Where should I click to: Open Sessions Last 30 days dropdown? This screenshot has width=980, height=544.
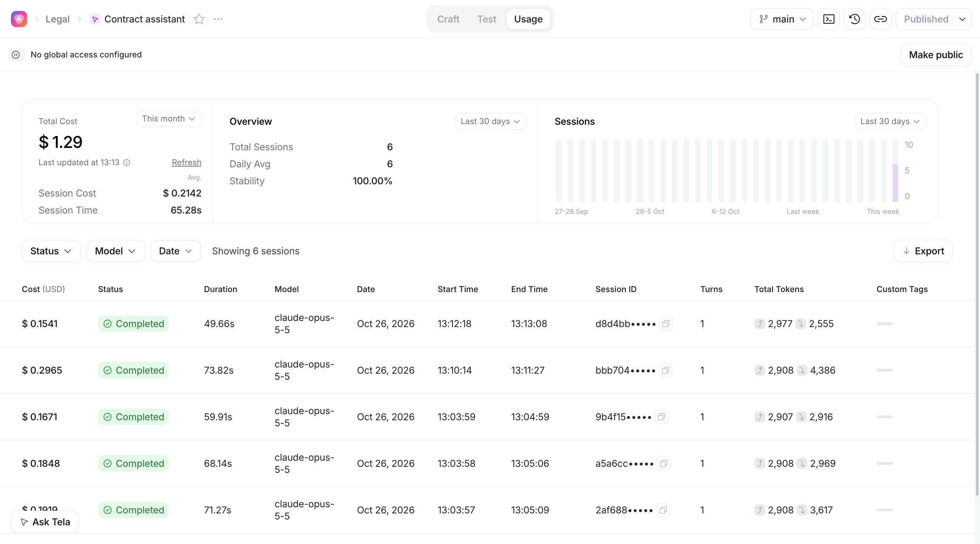click(x=890, y=121)
